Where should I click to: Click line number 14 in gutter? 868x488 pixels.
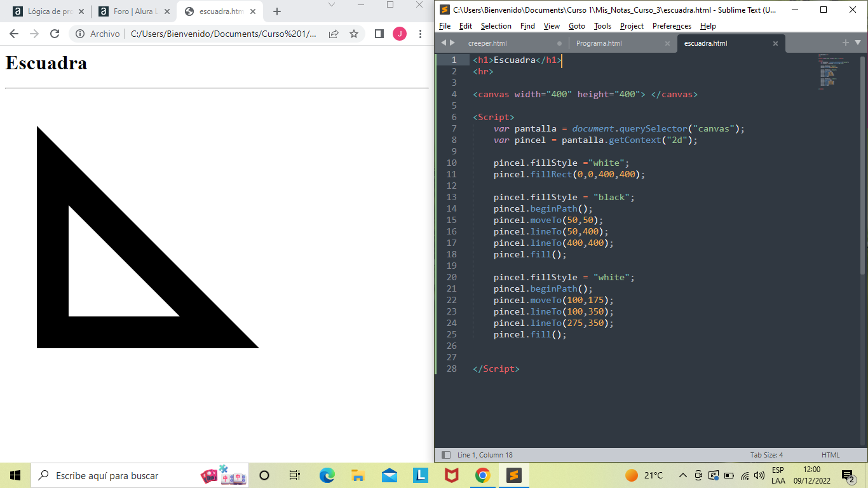(451, 208)
